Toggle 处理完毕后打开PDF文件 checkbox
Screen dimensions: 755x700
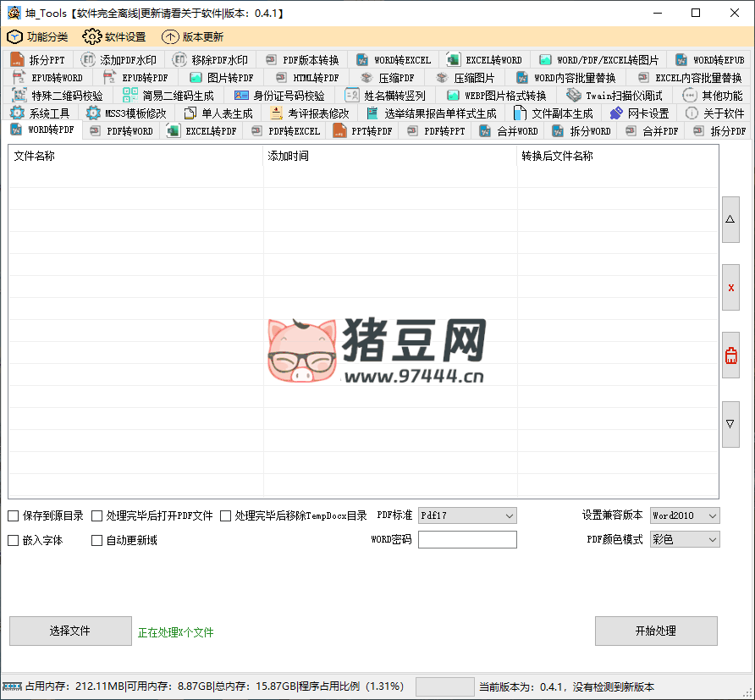pyautogui.click(x=97, y=515)
